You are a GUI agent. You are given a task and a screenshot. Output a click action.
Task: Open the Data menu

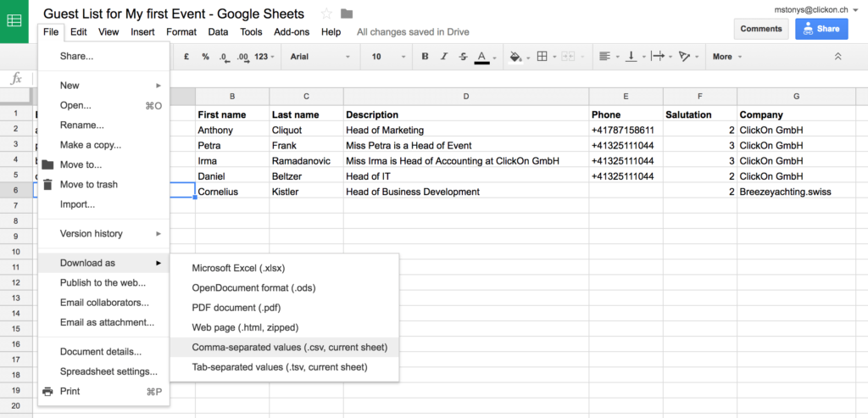(218, 32)
